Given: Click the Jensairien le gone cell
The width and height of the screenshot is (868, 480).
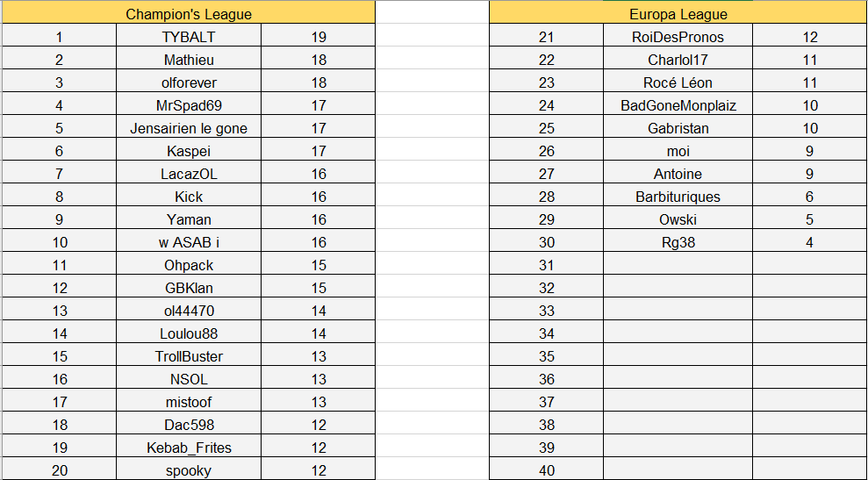Looking at the screenshot, I should click(x=189, y=128).
